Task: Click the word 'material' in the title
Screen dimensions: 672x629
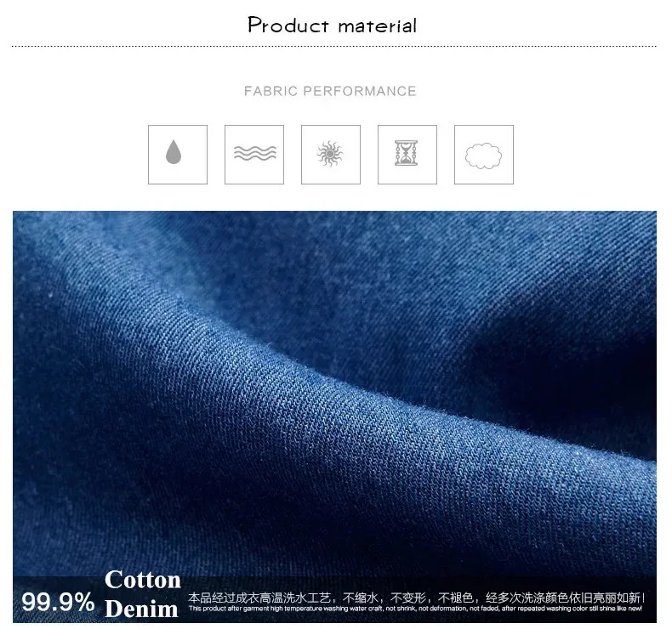Action: point(378,26)
